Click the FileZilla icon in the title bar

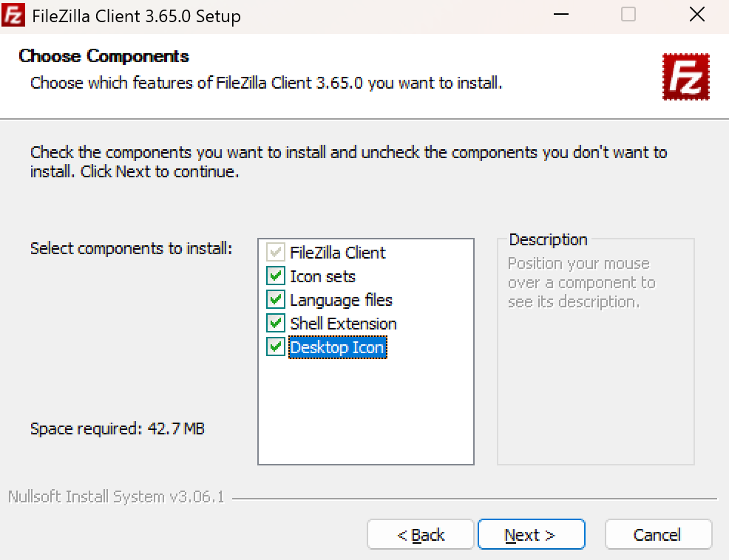(11, 15)
